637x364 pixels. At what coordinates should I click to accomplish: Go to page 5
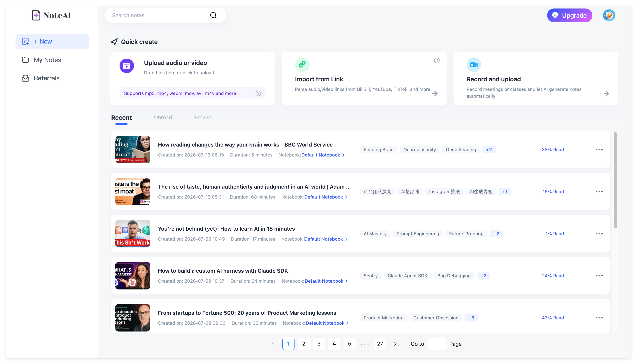coord(349,344)
